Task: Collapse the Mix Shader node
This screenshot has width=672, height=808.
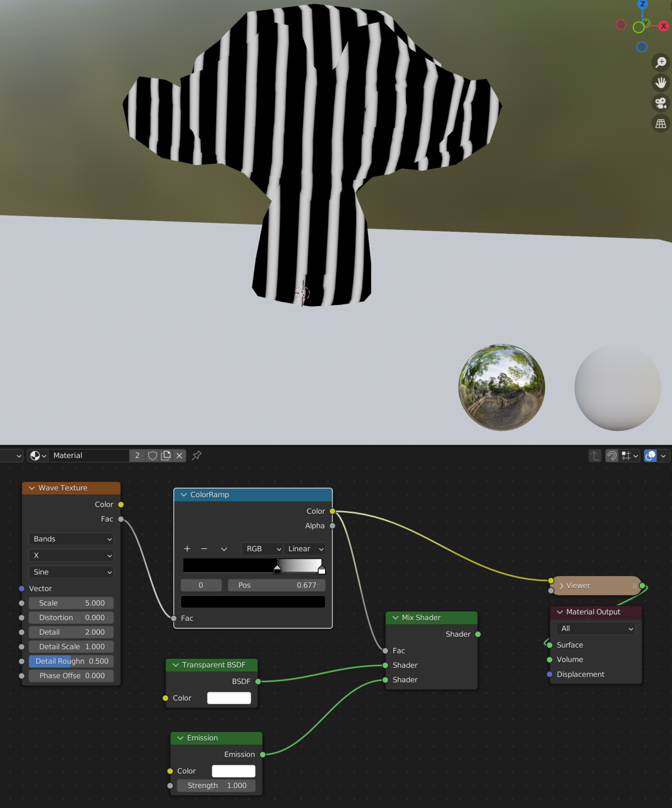Action: click(395, 618)
